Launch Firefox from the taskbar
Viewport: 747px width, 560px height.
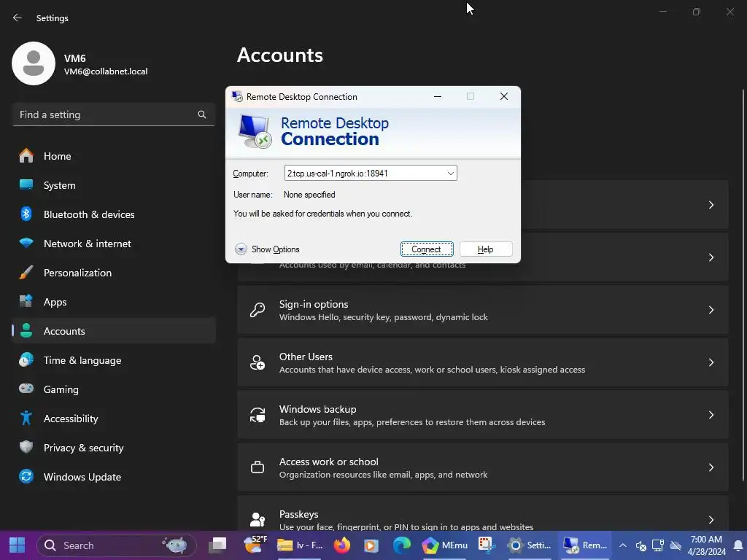341,545
